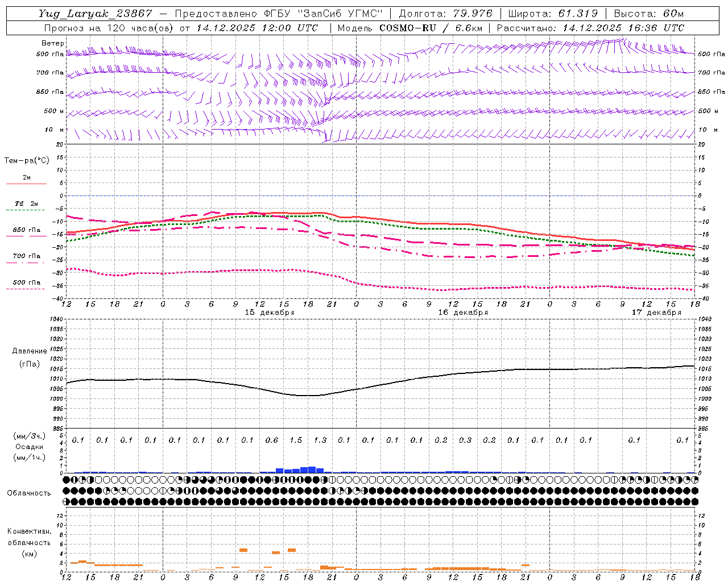Click the 15 декабря date label
Viewport: 728px width, 582px height.
270,313
